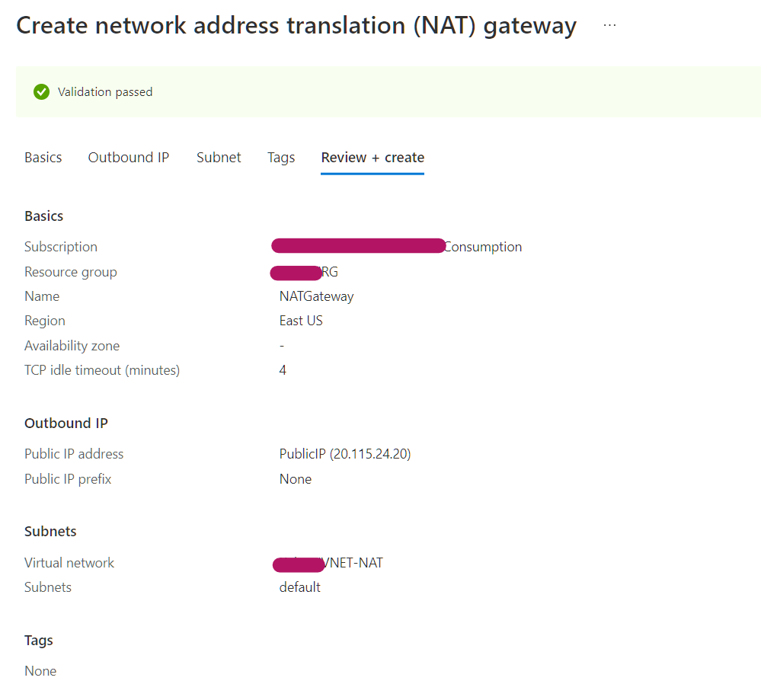Click the default subnet value

300,587
